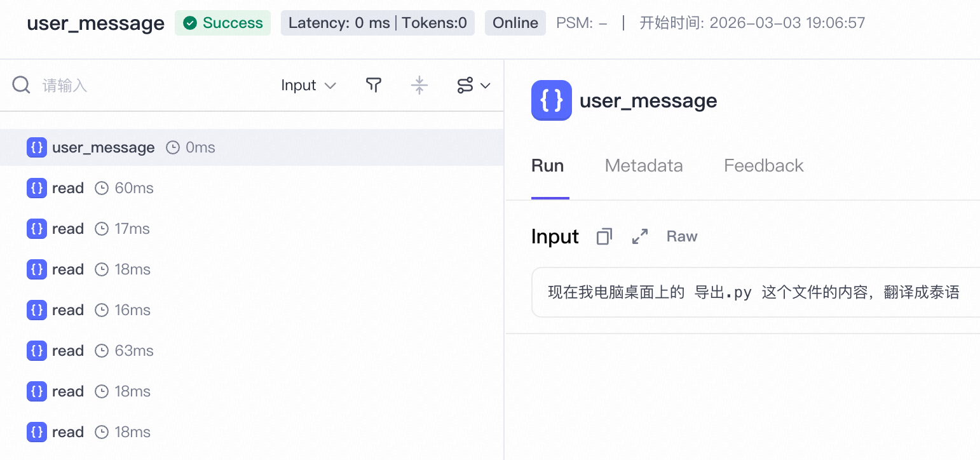Viewport: 980px width, 460px height.
Task: Copy the Input content with the copy icon
Action: pyautogui.click(x=604, y=236)
